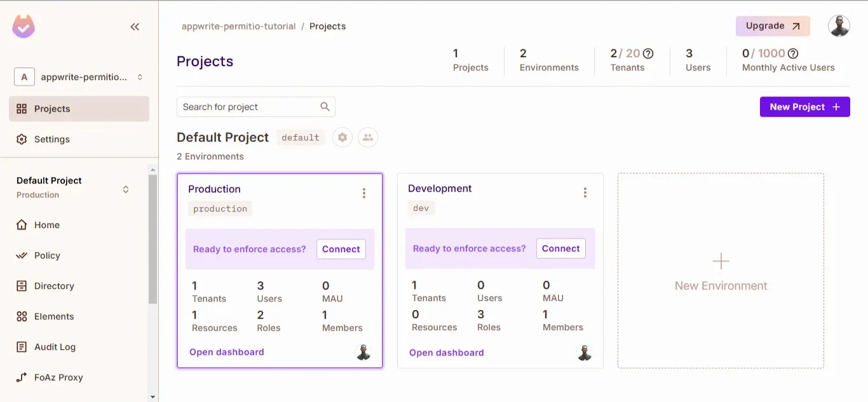This screenshot has width=868, height=402.
Task: Click the Policy checkmark icon
Action: point(22,255)
